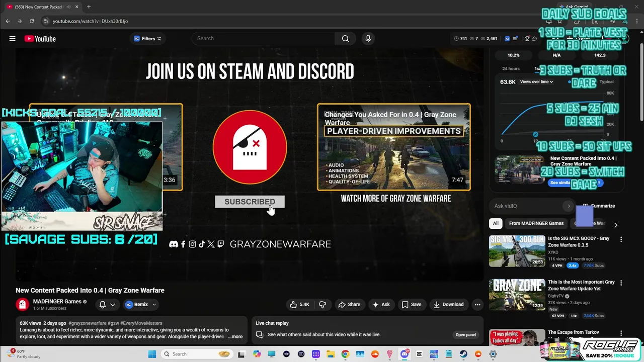Start voice search with the microphone icon
Image resolution: width=644 pixels, height=362 pixels.
click(368, 39)
